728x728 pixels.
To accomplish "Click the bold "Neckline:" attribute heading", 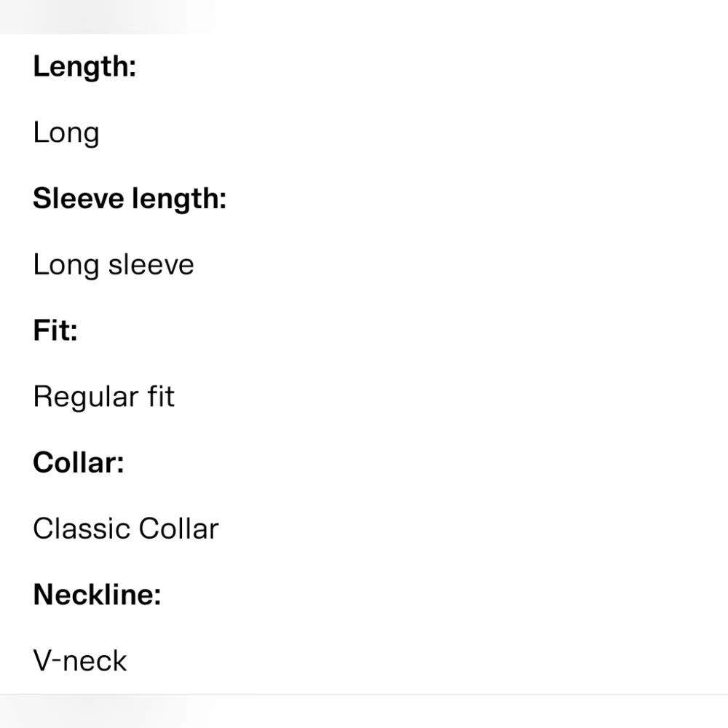I will (x=97, y=595).
